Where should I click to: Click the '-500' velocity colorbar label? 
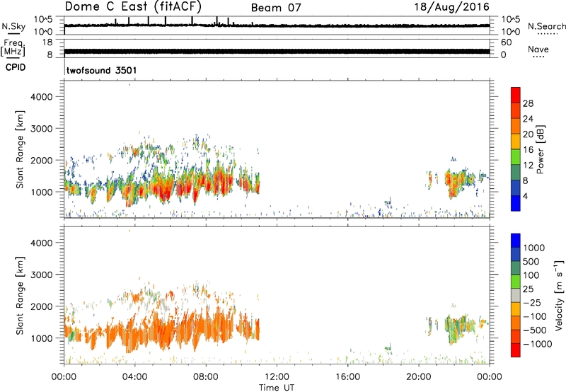click(535, 330)
